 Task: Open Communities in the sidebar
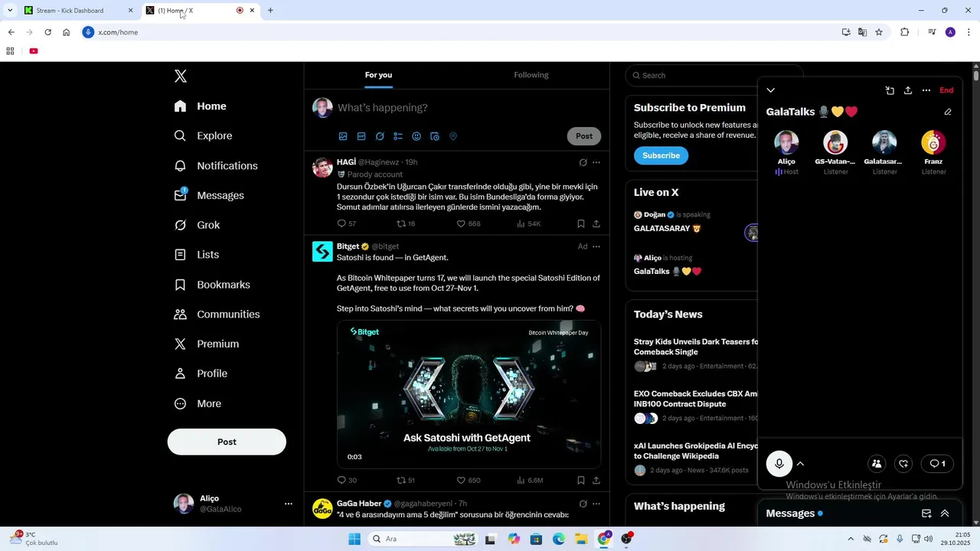coord(217,315)
